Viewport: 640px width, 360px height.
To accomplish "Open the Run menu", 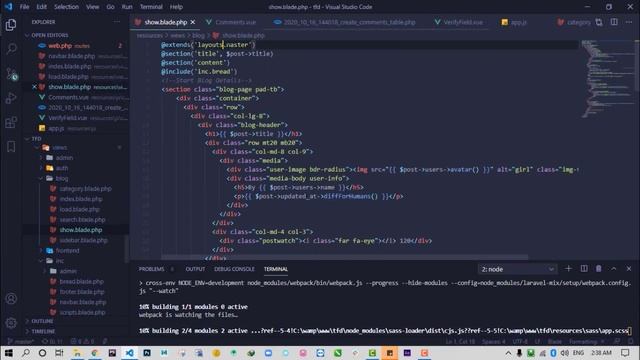I will (127, 7).
